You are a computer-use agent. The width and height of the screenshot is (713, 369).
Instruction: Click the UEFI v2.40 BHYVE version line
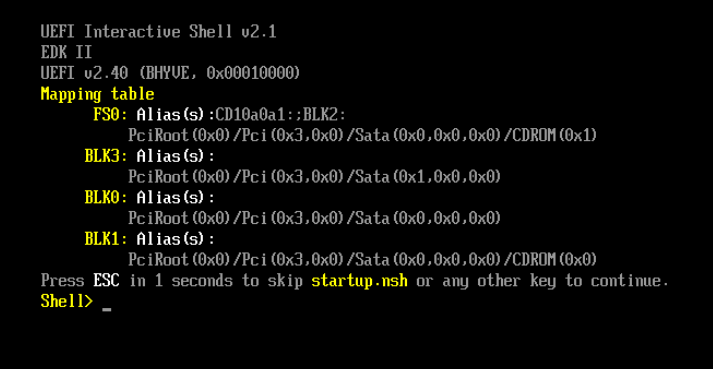[171, 73]
